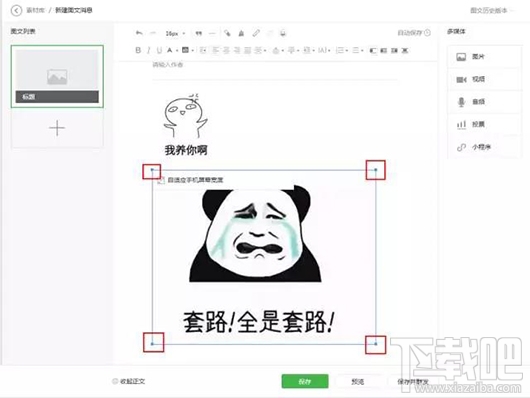The image size is (530, 398).
Task: Undo the last edit in the toolbar
Action: pos(139,33)
